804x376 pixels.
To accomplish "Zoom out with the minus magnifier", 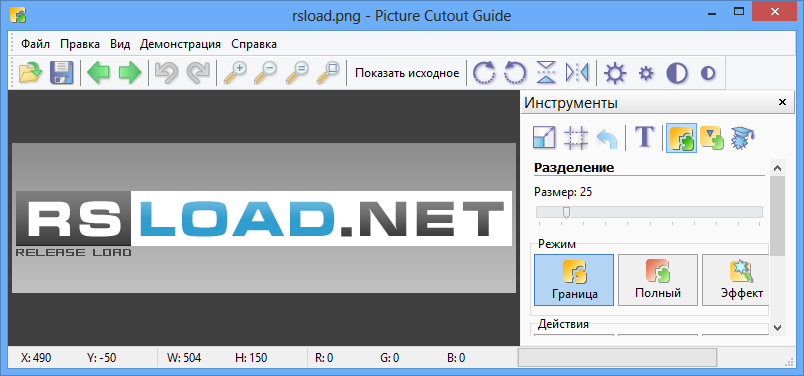I will [266, 73].
